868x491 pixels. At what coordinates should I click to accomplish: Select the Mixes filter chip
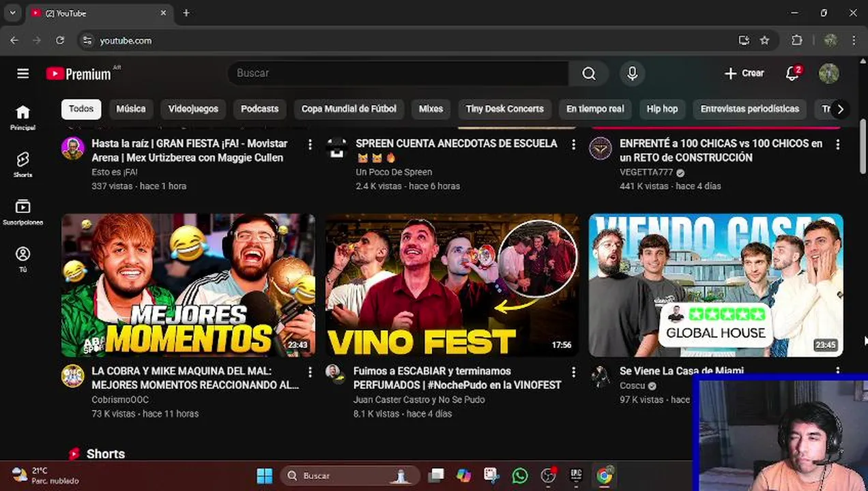click(431, 109)
